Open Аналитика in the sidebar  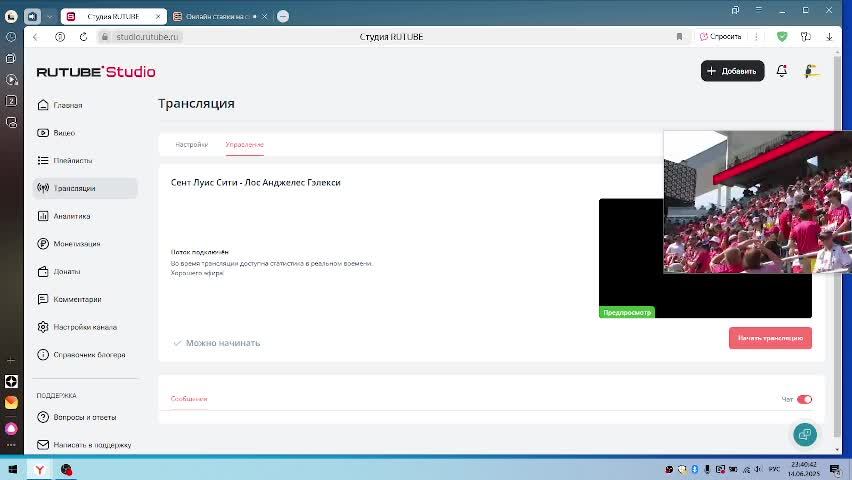pos(64,216)
